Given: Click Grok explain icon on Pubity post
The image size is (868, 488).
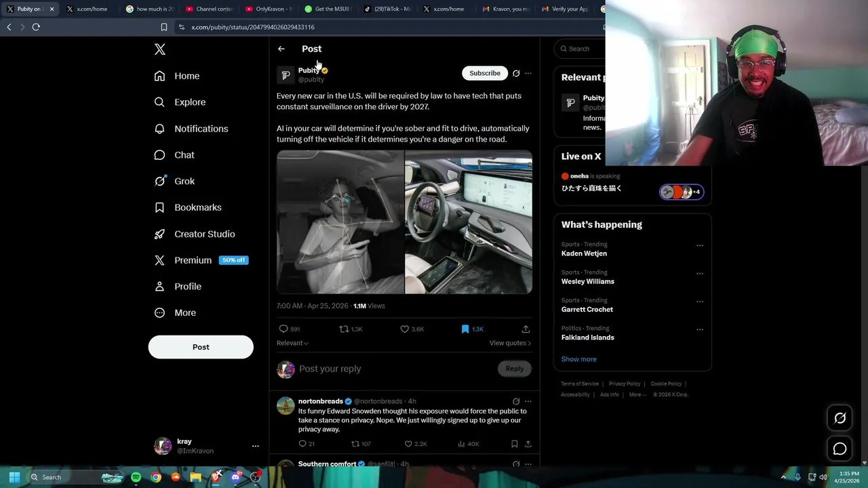Looking at the screenshot, I should click(516, 73).
